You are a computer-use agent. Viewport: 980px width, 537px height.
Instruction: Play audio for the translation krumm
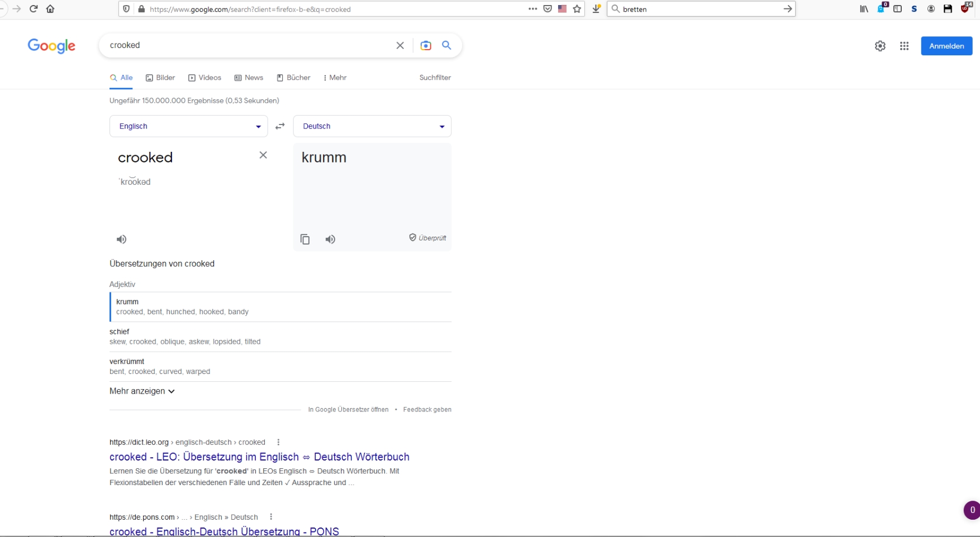coord(330,239)
